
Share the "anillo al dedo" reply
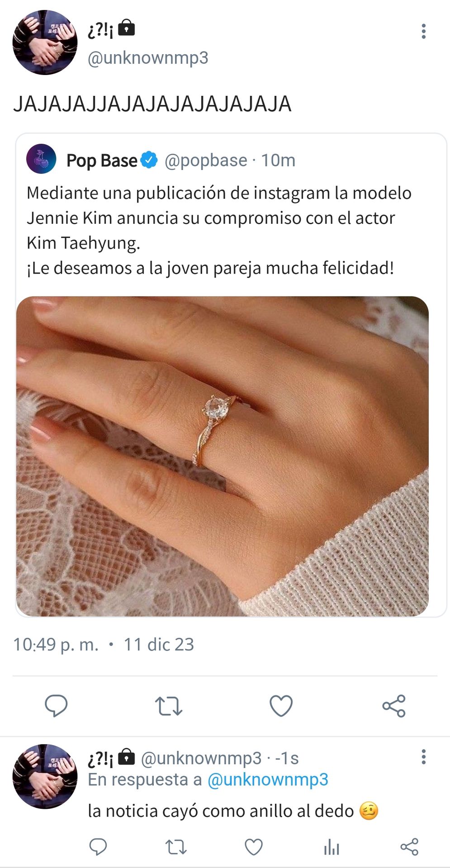[409, 847]
